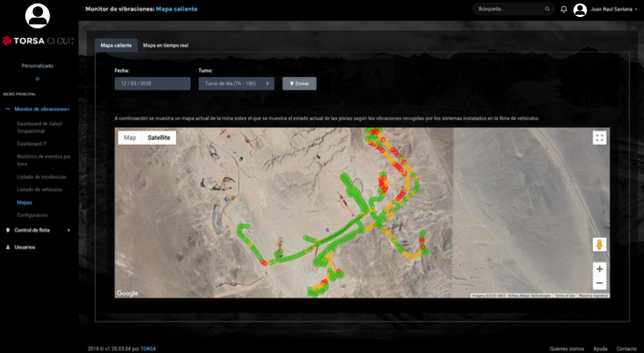The image size is (644, 353).
Task: Click the search magnifier icon
Action: click(547, 10)
